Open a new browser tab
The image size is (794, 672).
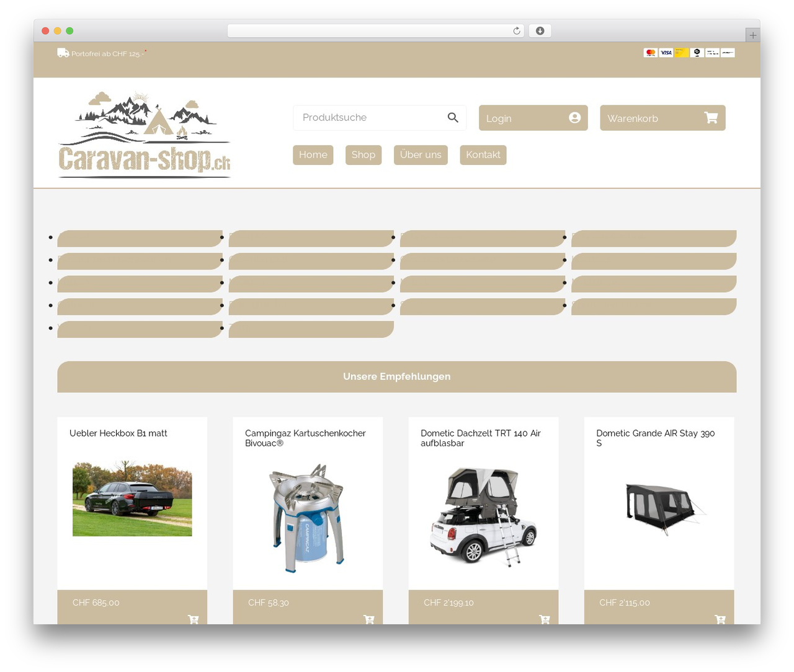(x=752, y=35)
